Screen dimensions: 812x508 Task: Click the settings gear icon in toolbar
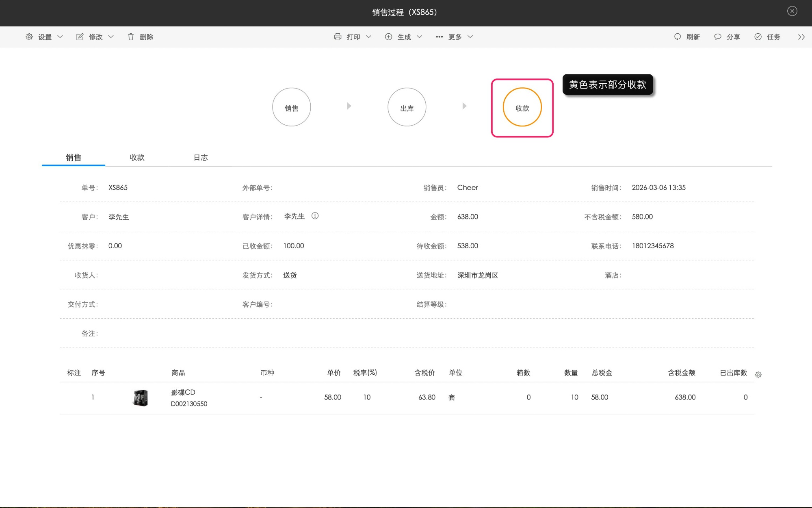click(x=29, y=37)
